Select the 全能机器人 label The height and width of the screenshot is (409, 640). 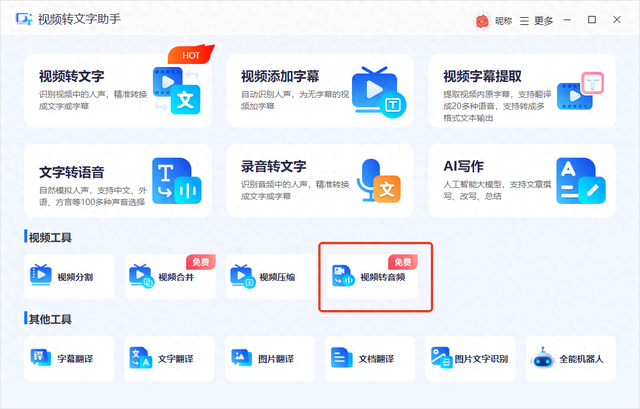tap(581, 359)
